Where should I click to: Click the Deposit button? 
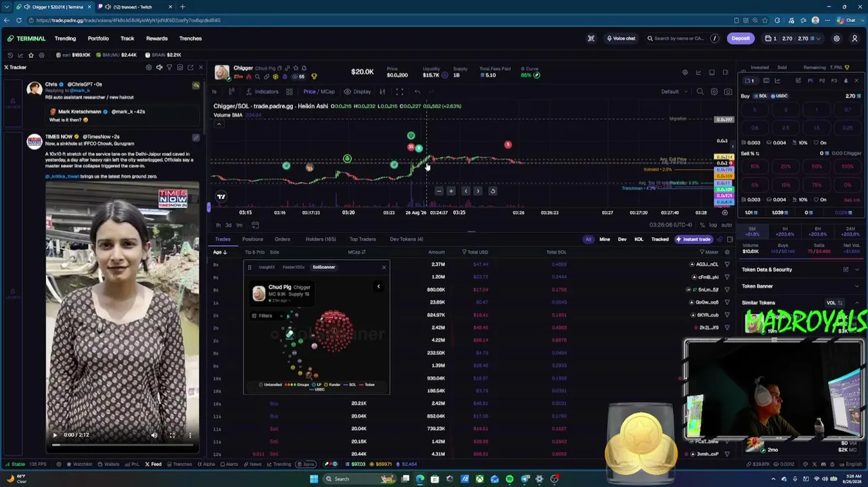click(x=740, y=39)
